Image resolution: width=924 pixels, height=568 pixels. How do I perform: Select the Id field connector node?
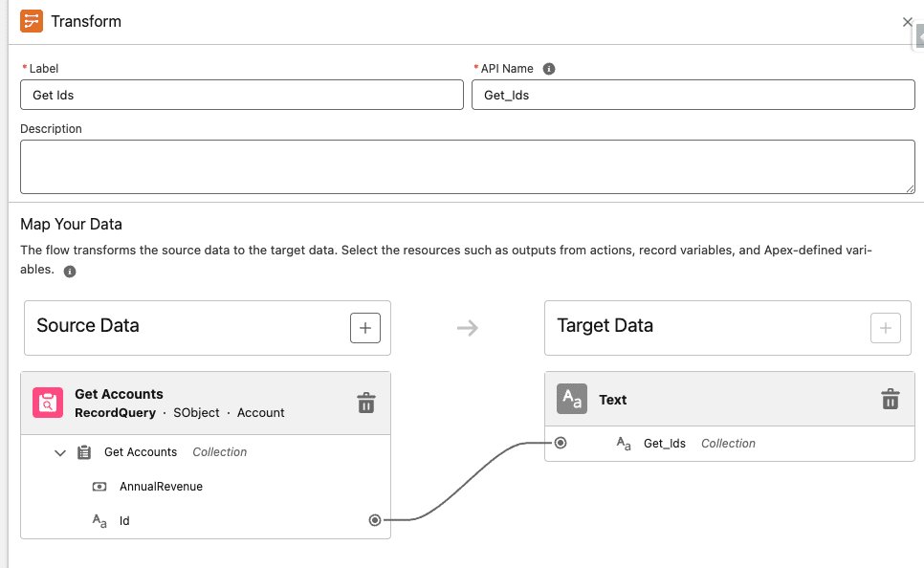[375, 520]
